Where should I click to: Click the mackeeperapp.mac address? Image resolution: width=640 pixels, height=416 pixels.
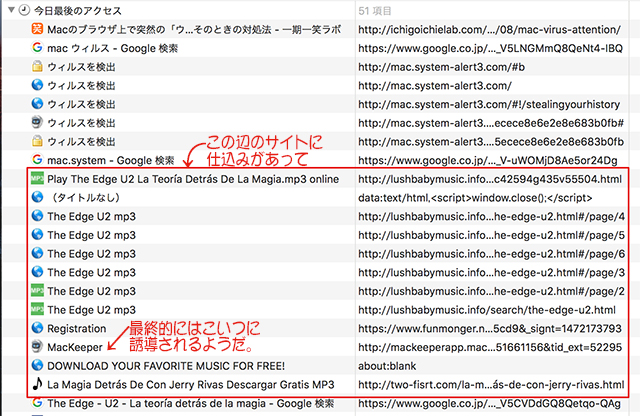click(x=490, y=347)
